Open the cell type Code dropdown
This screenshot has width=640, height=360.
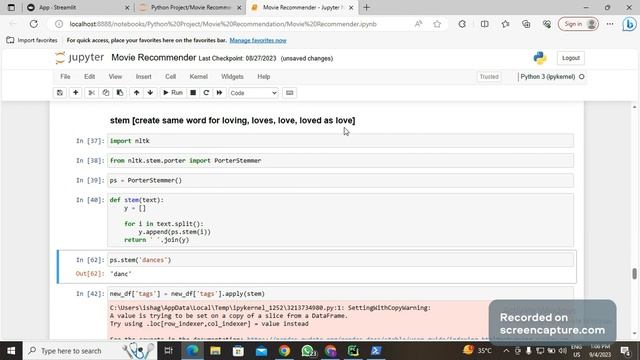tap(253, 93)
